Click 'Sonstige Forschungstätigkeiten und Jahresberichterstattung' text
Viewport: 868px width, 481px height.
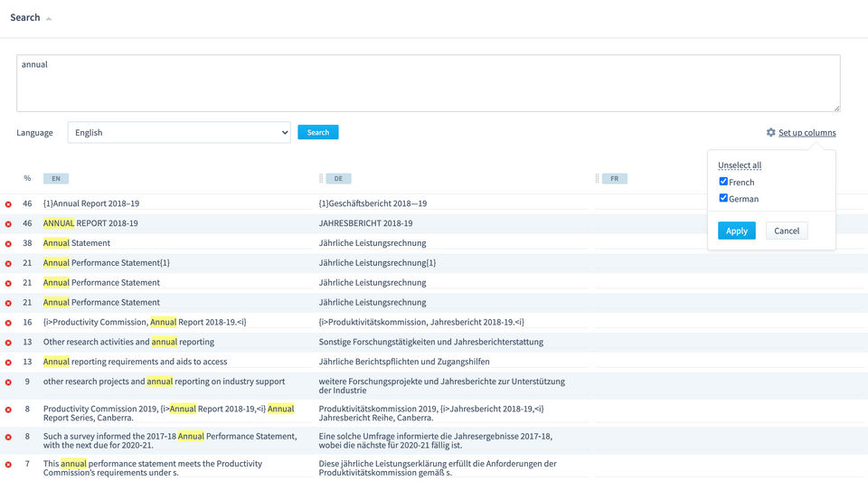(430, 342)
